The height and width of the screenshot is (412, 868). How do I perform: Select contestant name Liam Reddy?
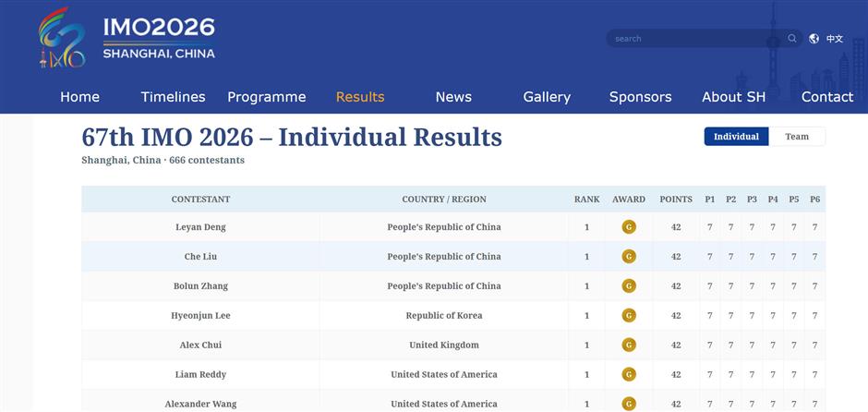pos(200,375)
